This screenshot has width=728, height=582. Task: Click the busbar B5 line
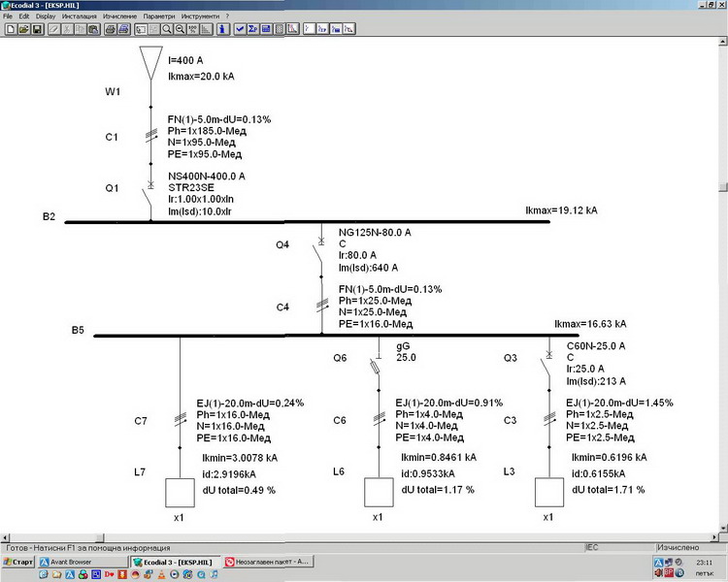click(x=291, y=336)
